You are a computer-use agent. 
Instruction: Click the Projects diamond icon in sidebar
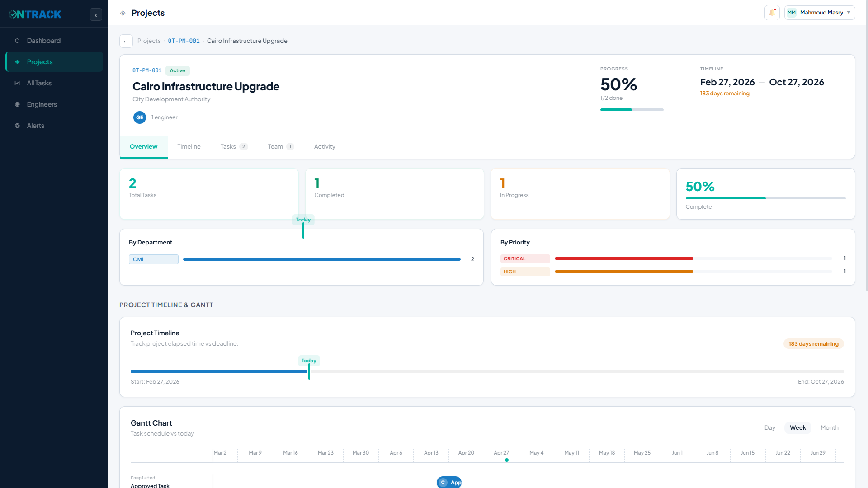click(17, 62)
